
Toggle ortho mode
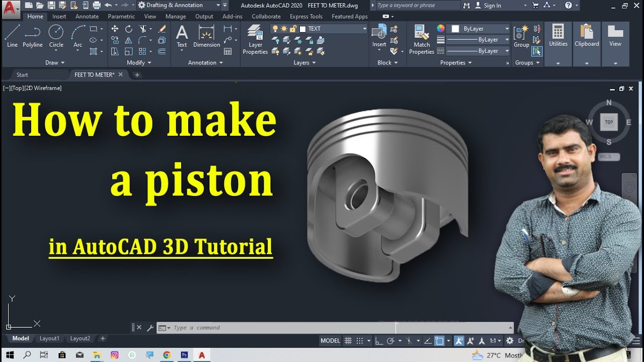coord(379,340)
